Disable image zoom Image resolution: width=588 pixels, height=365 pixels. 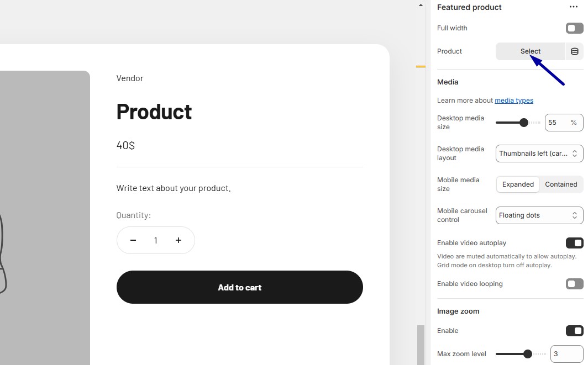(574, 330)
